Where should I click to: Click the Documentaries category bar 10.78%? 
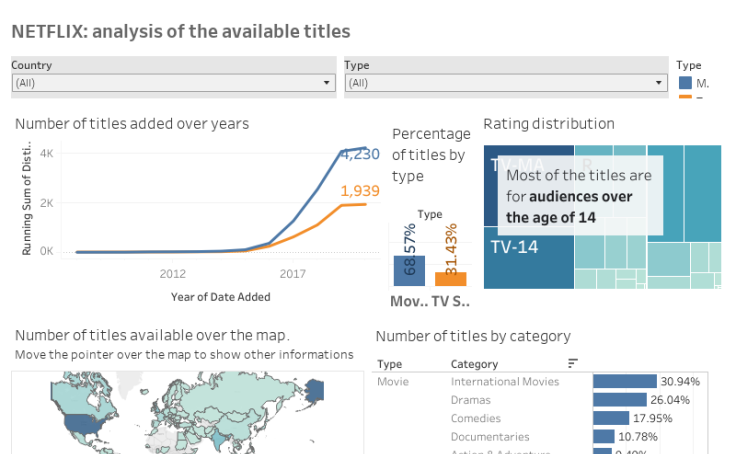click(x=604, y=436)
